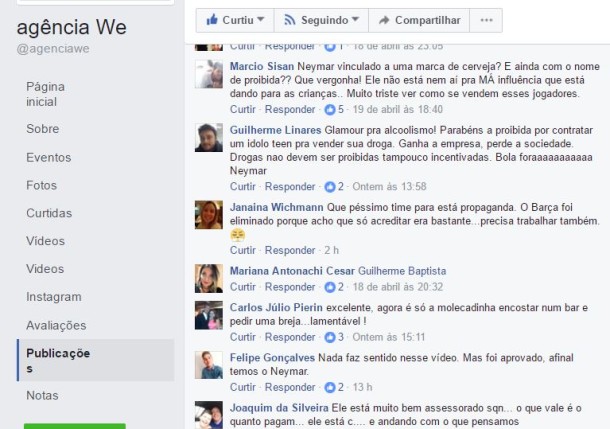Click the thumbs-up icon on the Curtiu button
Screen dimensions: 610x429
click(x=212, y=19)
